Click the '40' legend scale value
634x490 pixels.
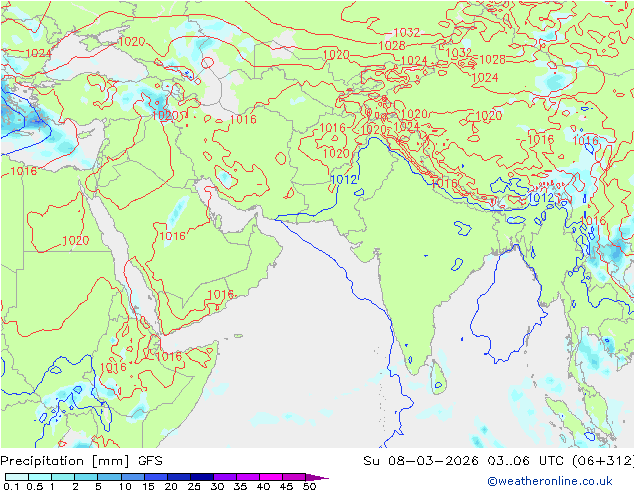tap(263, 486)
